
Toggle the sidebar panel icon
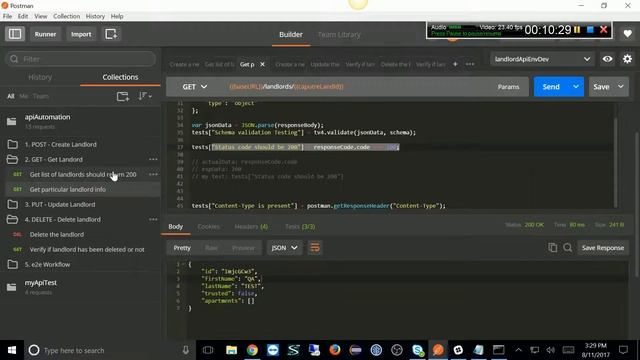tap(15, 34)
